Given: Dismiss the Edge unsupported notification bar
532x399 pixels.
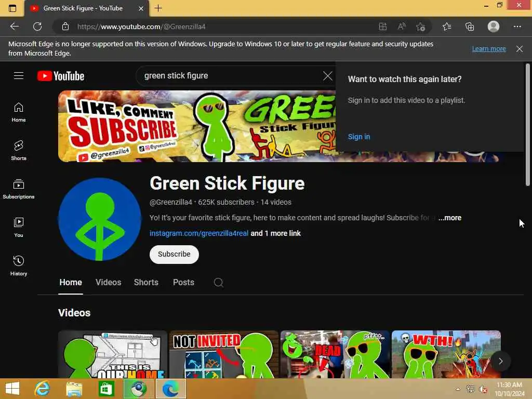Looking at the screenshot, I should (x=519, y=49).
